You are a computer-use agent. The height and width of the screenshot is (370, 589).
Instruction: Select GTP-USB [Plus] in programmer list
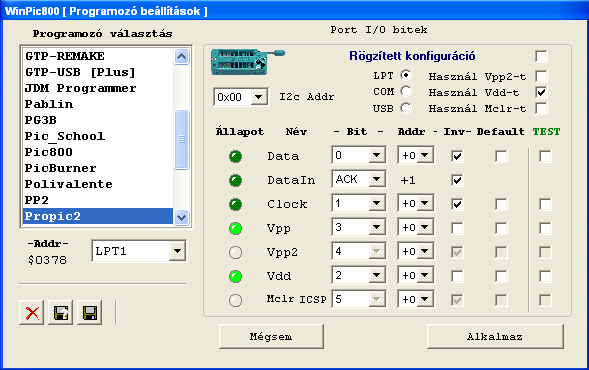[98, 72]
